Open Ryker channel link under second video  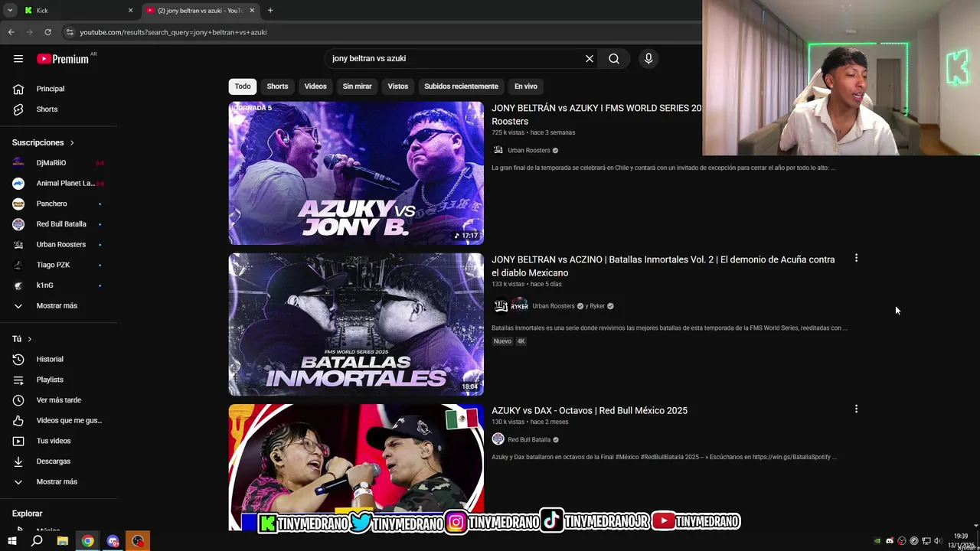[x=597, y=306]
